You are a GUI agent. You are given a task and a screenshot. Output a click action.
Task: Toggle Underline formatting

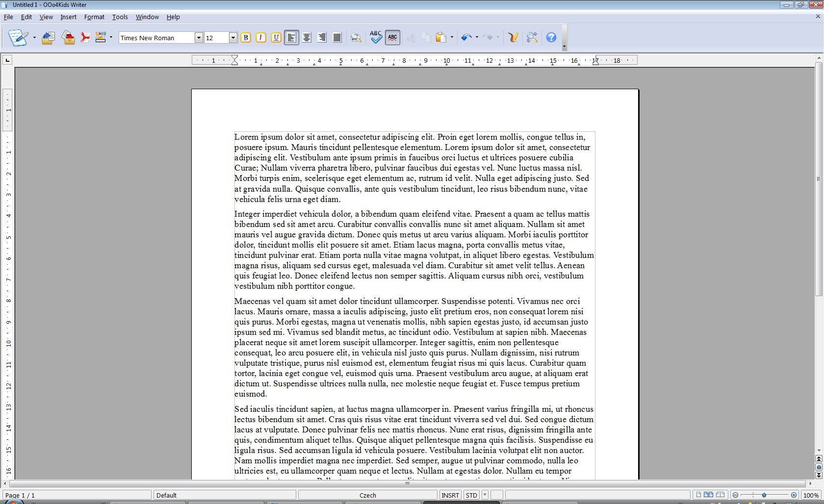[276, 38]
